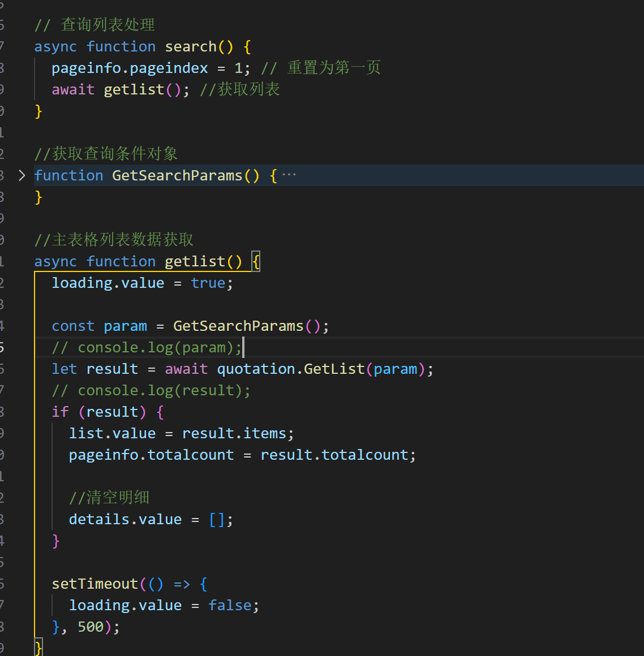This screenshot has height=656, width=644.
Task: Expand the folded GetSearchParams function
Action: (22, 175)
